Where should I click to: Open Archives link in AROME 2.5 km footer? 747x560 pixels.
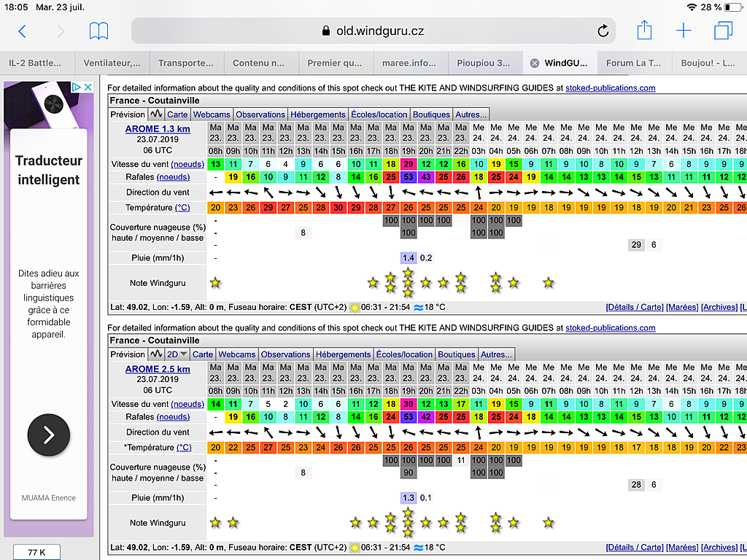point(719,547)
